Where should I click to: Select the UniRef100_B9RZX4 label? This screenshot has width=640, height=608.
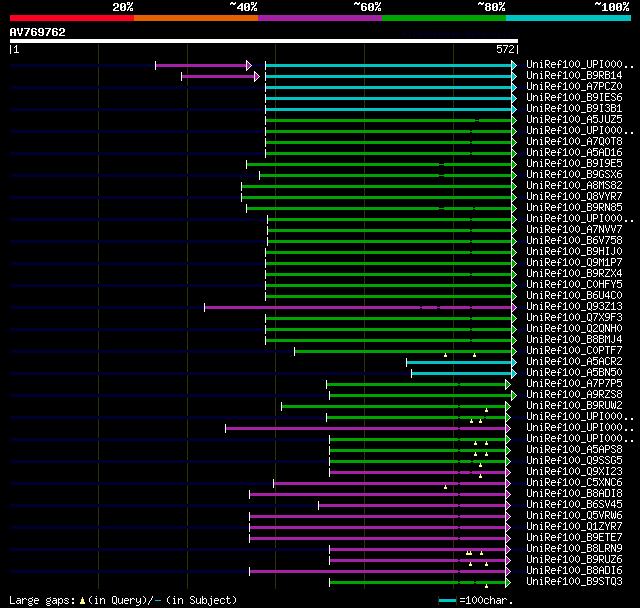pos(574,274)
